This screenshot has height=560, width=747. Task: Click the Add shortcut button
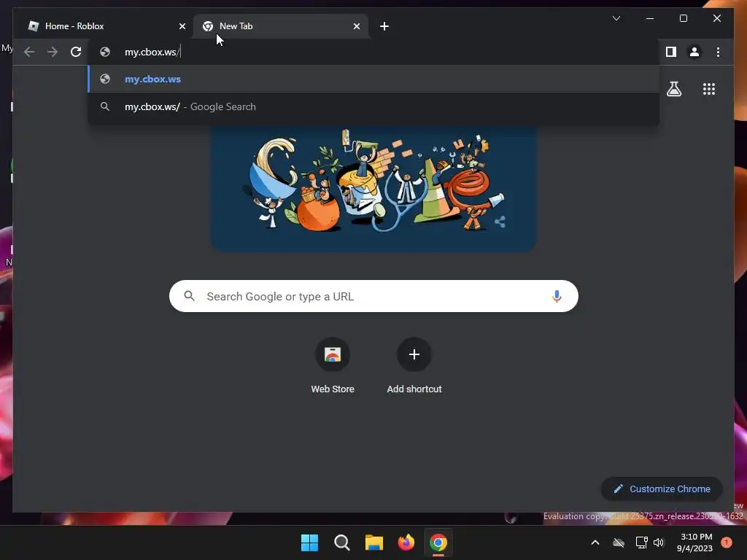point(414,367)
